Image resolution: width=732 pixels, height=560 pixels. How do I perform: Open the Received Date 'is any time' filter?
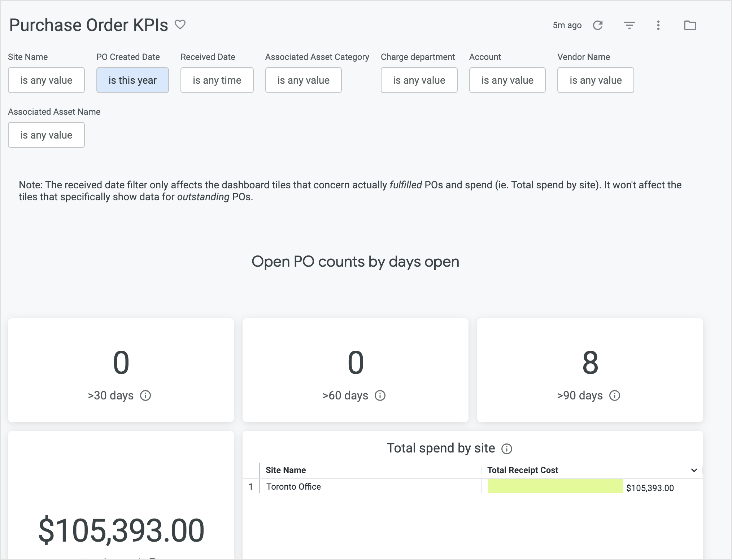pyautogui.click(x=217, y=80)
